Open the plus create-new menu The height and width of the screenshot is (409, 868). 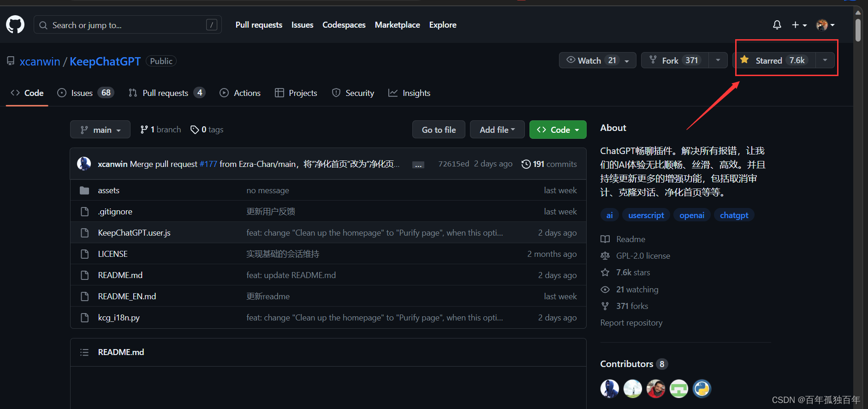click(x=799, y=25)
